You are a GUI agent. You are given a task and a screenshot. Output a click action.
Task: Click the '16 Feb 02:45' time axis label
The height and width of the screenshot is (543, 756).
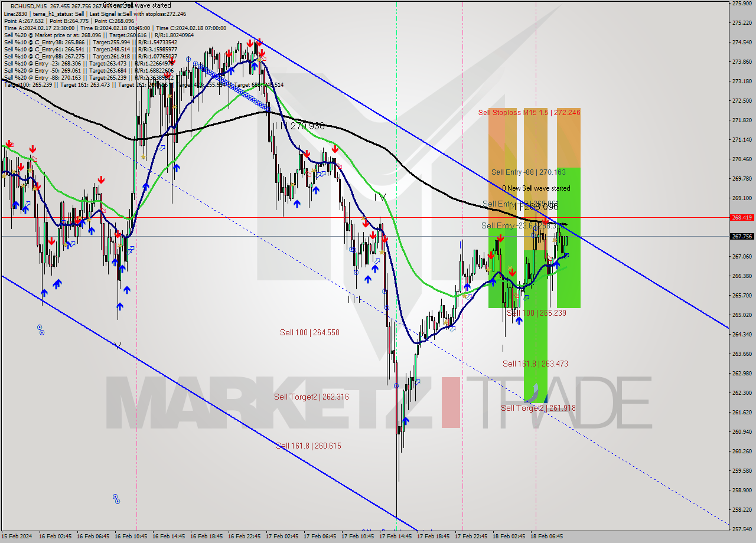[x=56, y=537]
